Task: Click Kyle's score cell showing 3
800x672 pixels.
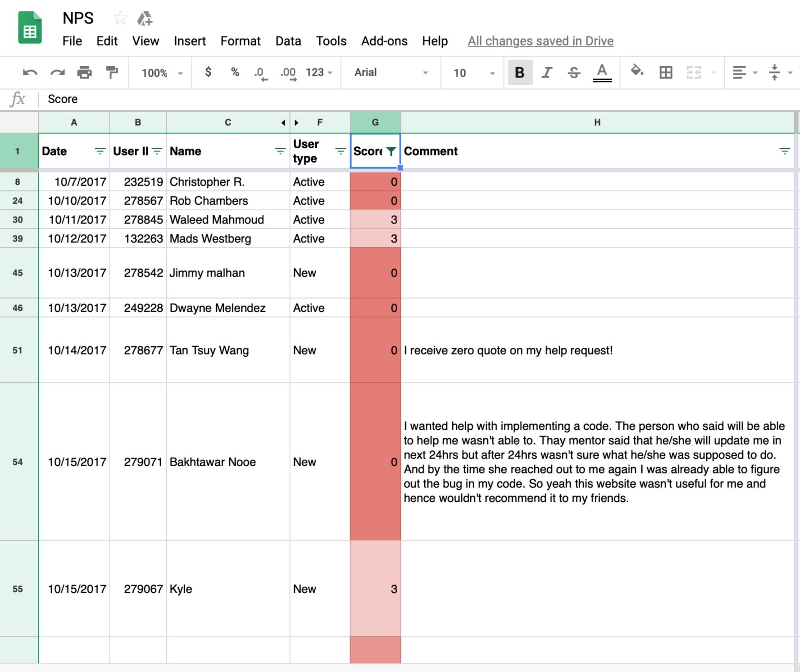Action: coord(375,589)
